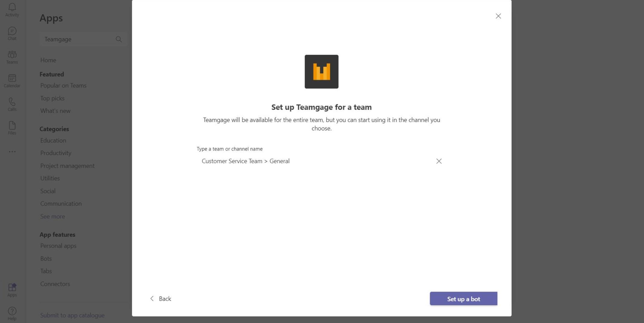
Task: Go Back in the setup dialog
Action: (161, 299)
